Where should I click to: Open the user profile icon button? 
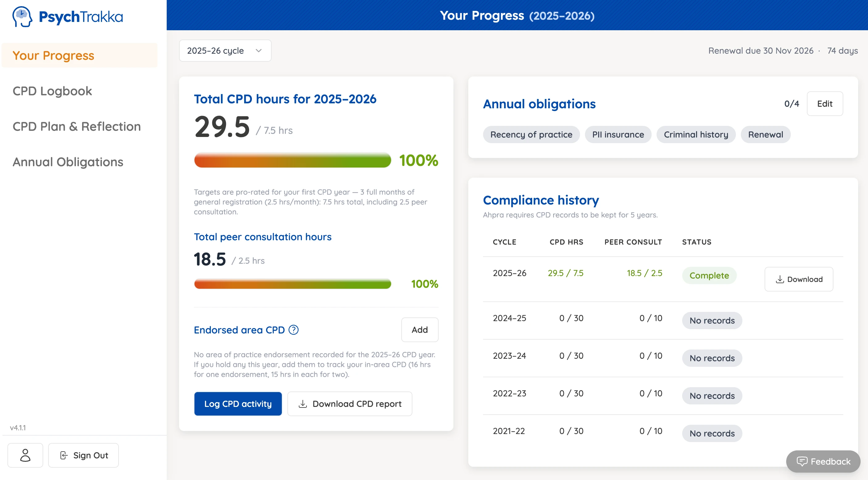(25, 455)
